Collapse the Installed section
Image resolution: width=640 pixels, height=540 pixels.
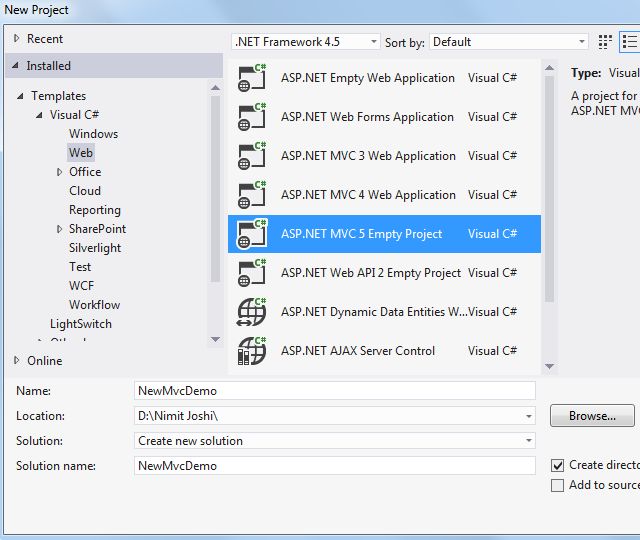16,65
